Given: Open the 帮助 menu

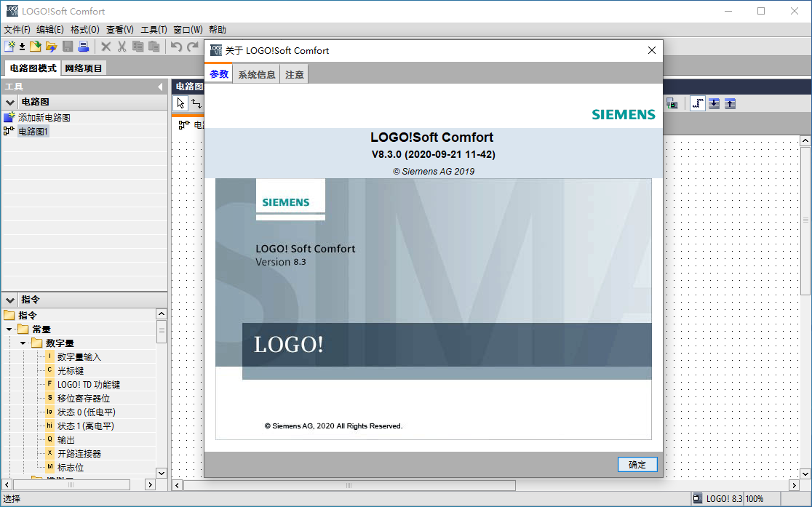Looking at the screenshot, I should point(218,30).
